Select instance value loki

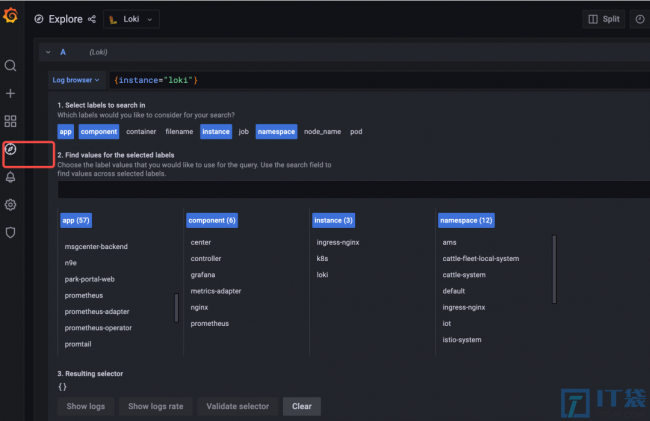pos(322,275)
